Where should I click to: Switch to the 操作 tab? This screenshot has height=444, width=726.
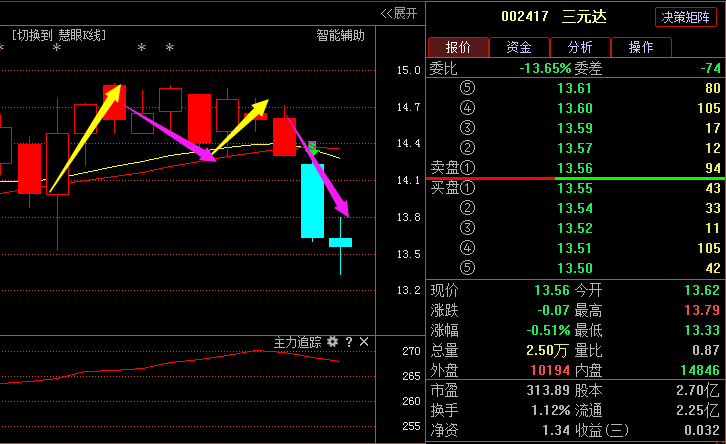[641, 47]
